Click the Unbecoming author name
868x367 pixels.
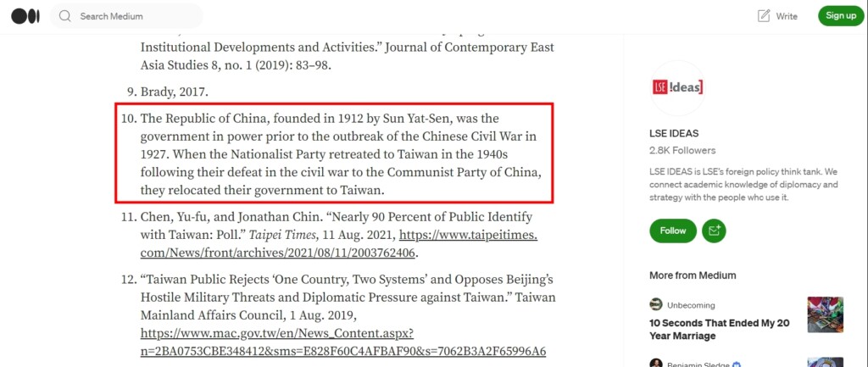691,305
